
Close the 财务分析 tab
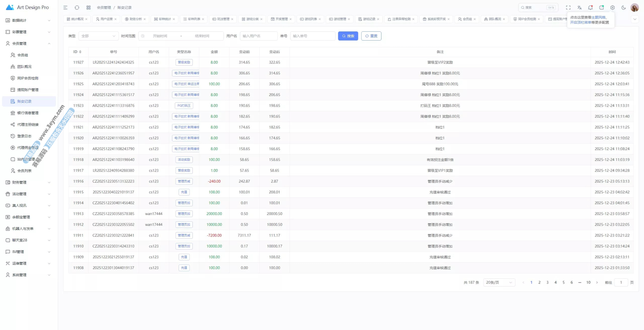point(145,19)
